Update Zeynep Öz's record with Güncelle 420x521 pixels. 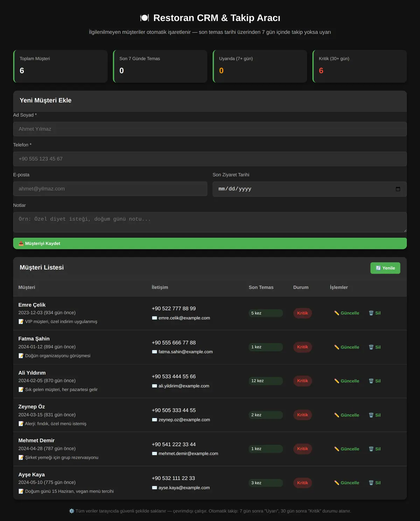click(x=346, y=415)
